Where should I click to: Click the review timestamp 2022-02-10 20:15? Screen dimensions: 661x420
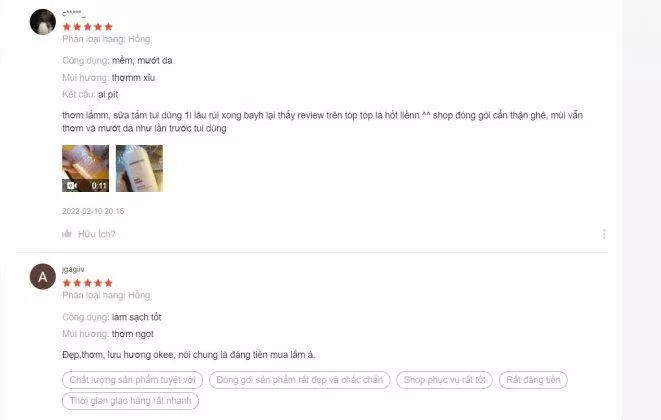click(93, 211)
